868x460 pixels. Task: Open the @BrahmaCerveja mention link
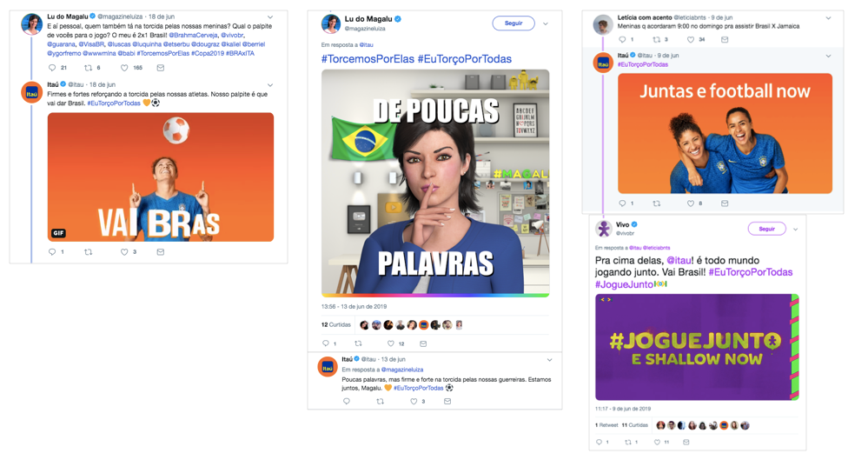click(193, 35)
